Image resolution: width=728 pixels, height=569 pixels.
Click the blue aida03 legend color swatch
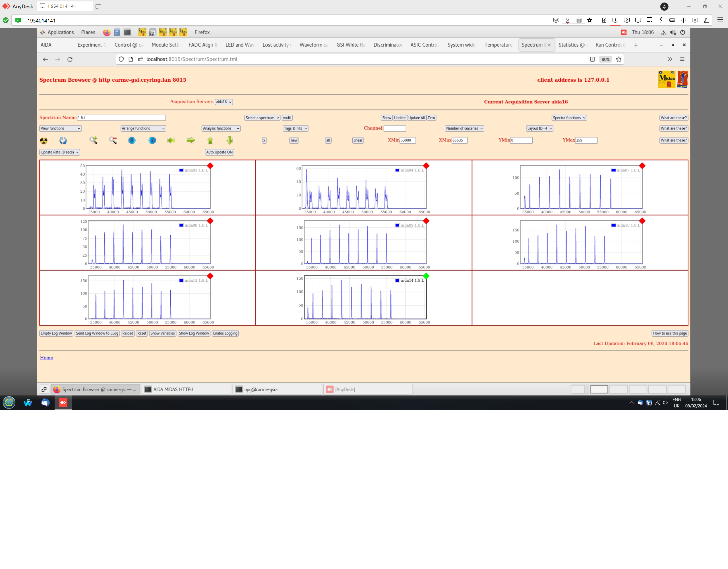[x=181, y=170]
